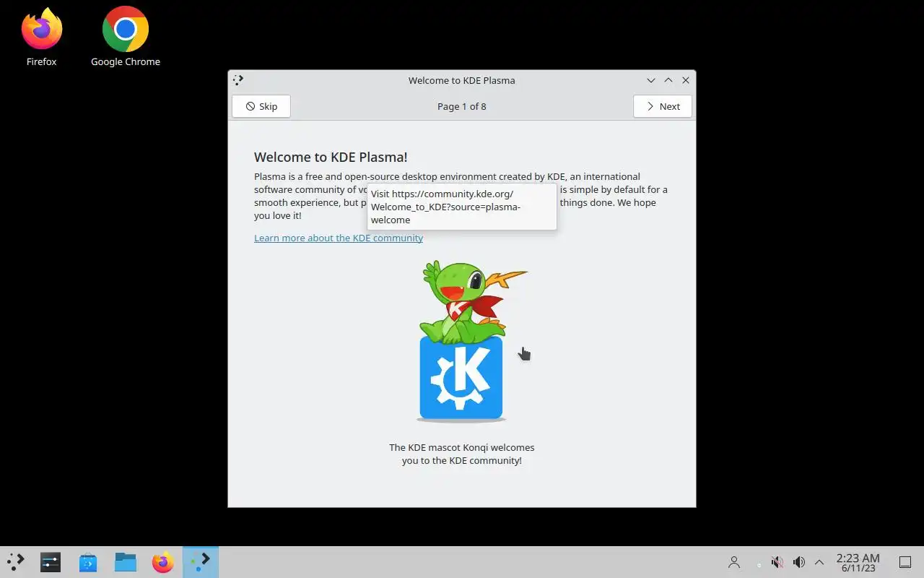This screenshot has height=578, width=924.
Task: Open Google Chrome desktop icon
Action: [126, 38]
